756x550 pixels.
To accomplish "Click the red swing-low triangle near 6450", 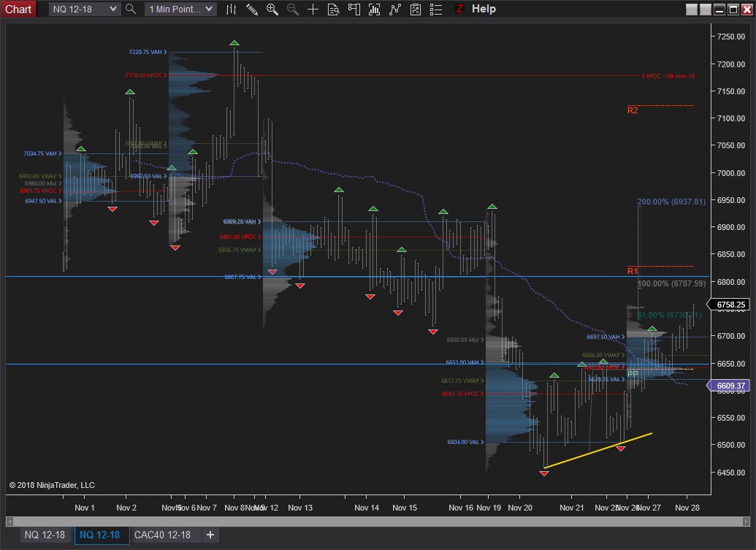I will point(544,473).
